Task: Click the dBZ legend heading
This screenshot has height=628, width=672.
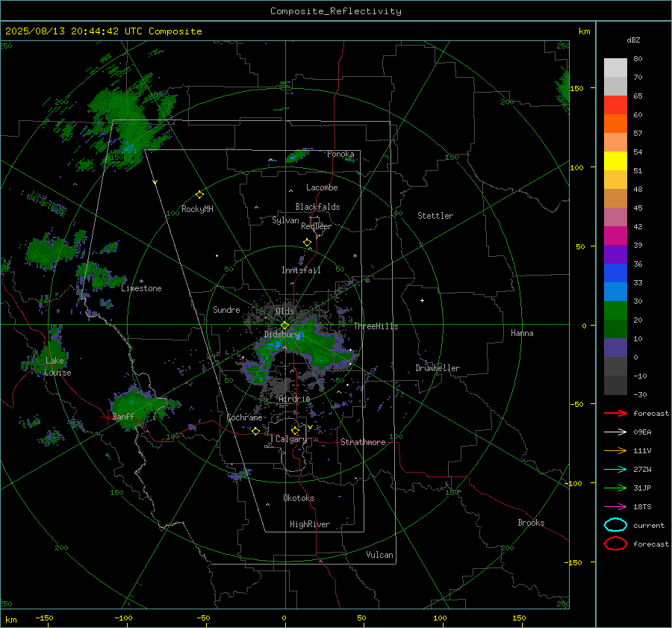Action: coord(633,40)
